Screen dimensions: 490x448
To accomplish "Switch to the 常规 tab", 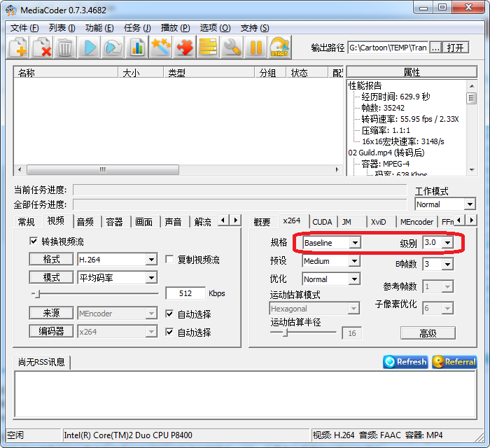I will coord(27,222).
